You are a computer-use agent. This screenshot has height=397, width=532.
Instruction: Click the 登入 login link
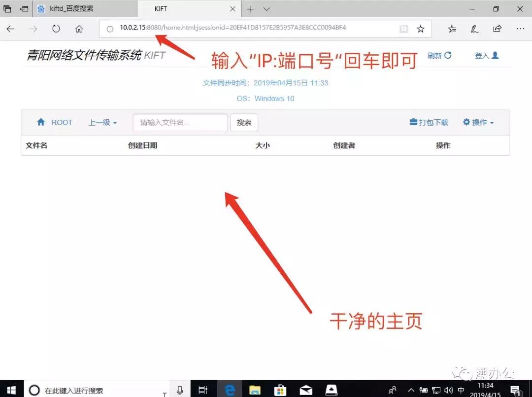point(485,55)
